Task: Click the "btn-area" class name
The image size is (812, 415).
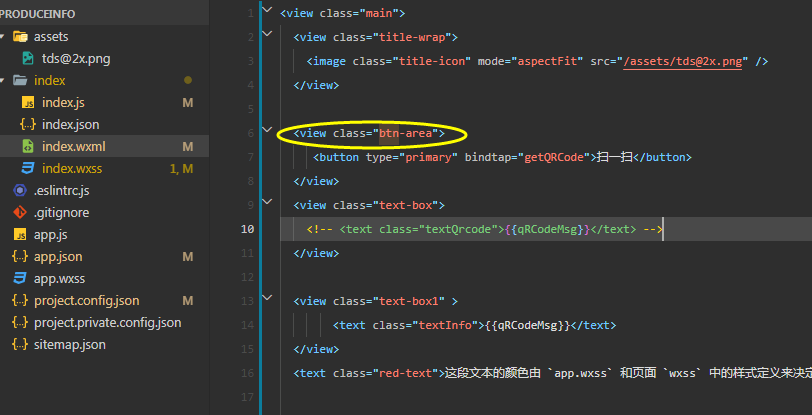Action: pyautogui.click(x=405, y=133)
